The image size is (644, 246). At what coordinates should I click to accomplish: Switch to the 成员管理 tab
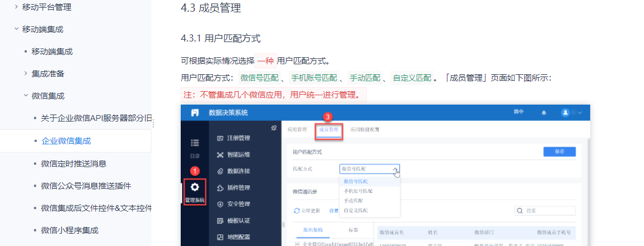coord(329,130)
